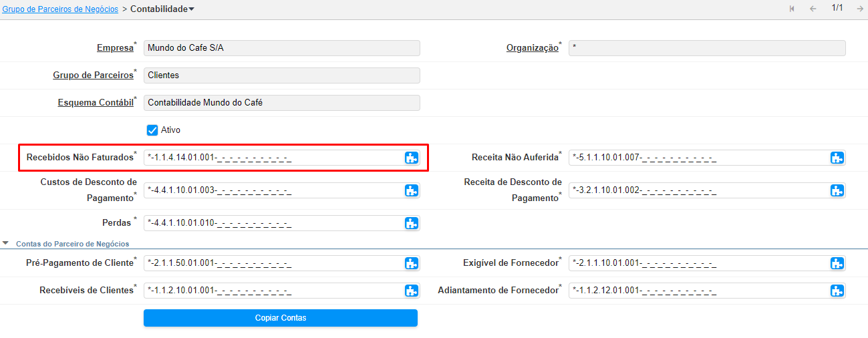Go to Grupo de Parceiros de Negócios breadcrumb

[x=60, y=9]
